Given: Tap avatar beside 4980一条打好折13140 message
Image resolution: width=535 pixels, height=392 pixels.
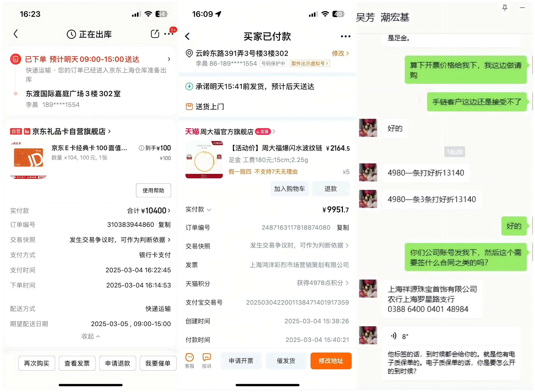Looking at the screenshot, I should pos(368,172).
